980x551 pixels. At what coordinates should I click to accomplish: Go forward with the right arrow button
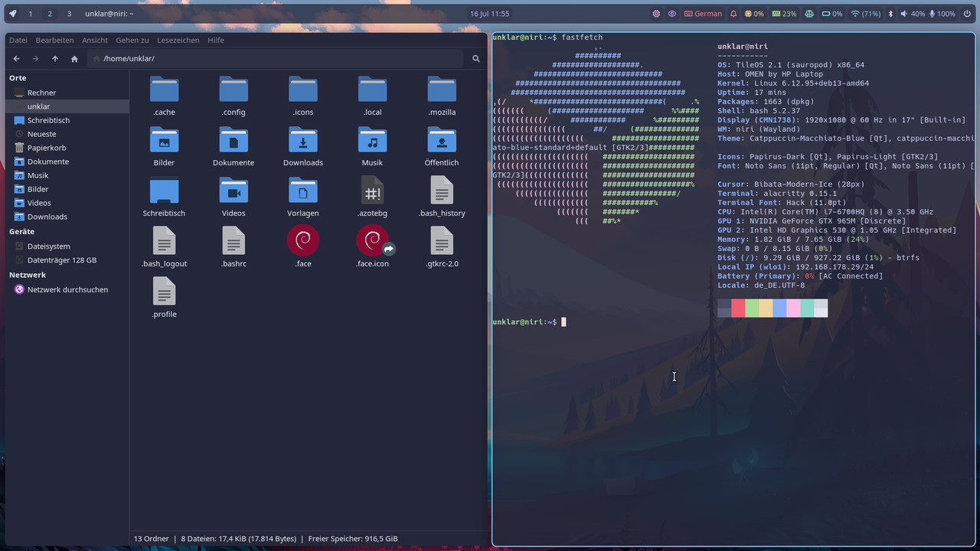point(36,59)
